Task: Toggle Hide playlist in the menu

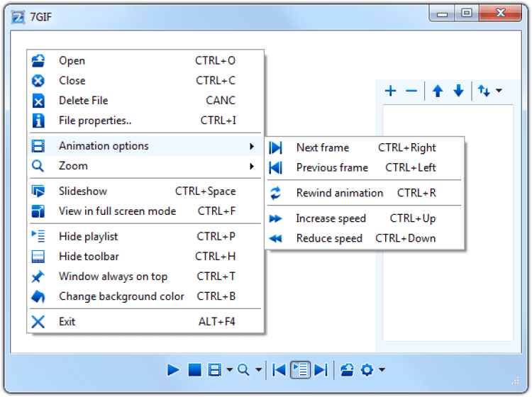Action: (145, 237)
